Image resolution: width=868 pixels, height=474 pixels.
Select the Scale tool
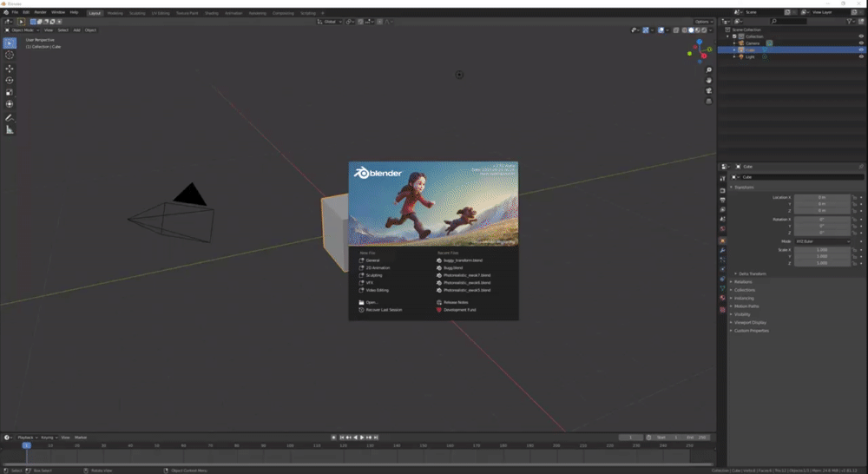10,93
